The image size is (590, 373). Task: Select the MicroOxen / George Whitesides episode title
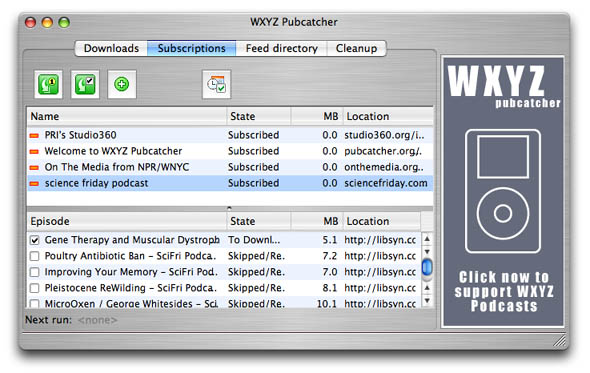tap(131, 303)
